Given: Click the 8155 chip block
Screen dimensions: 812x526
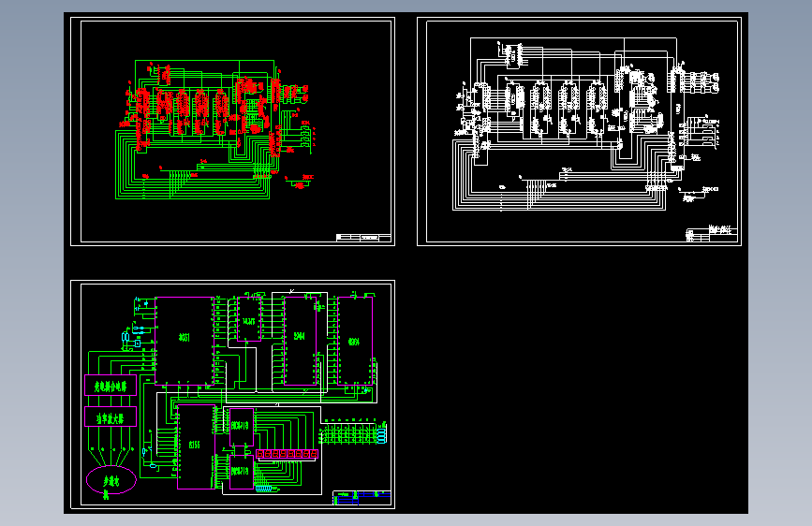Looking at the screenshot, I should (x=196, y=446).
